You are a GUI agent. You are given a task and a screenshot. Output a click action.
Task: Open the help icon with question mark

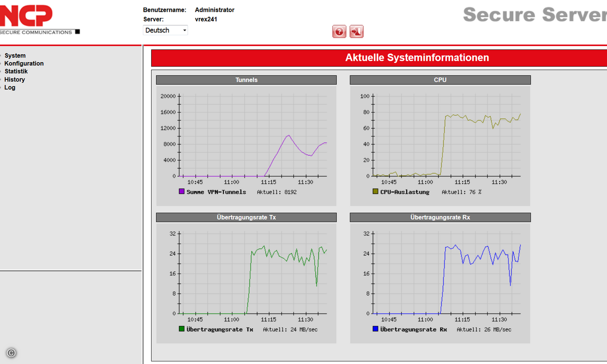pos(339,31)
